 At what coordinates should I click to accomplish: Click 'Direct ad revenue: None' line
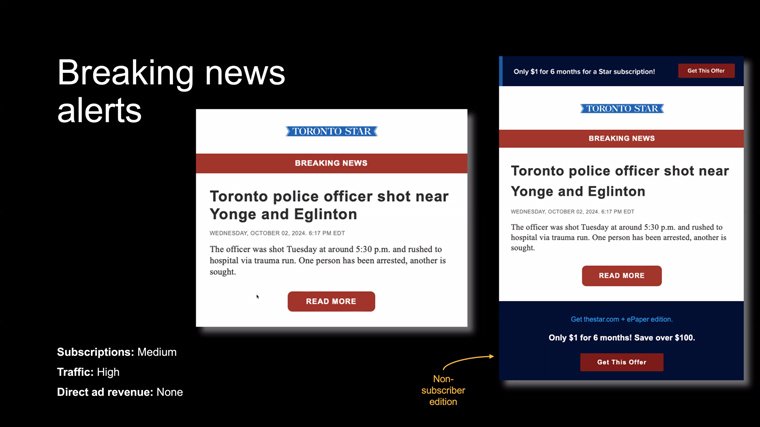point(120,392)
